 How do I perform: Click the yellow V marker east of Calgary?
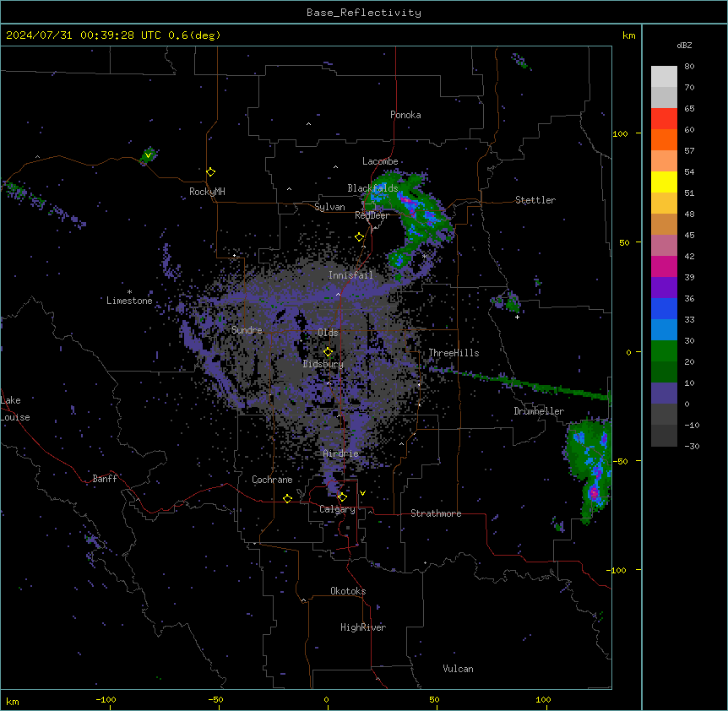pyautogui.click(x=362, y=493)
